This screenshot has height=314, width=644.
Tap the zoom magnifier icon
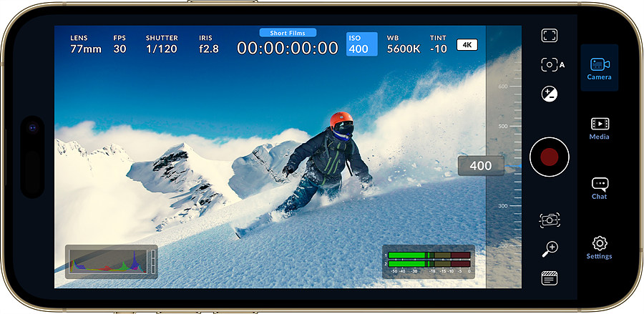click(550, 249)
